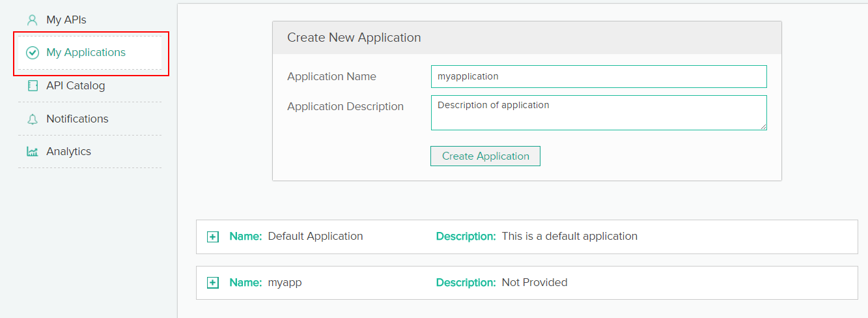
Task: Click the My APIs person icon
Action: pyautogui.click(x=32, y=20)
